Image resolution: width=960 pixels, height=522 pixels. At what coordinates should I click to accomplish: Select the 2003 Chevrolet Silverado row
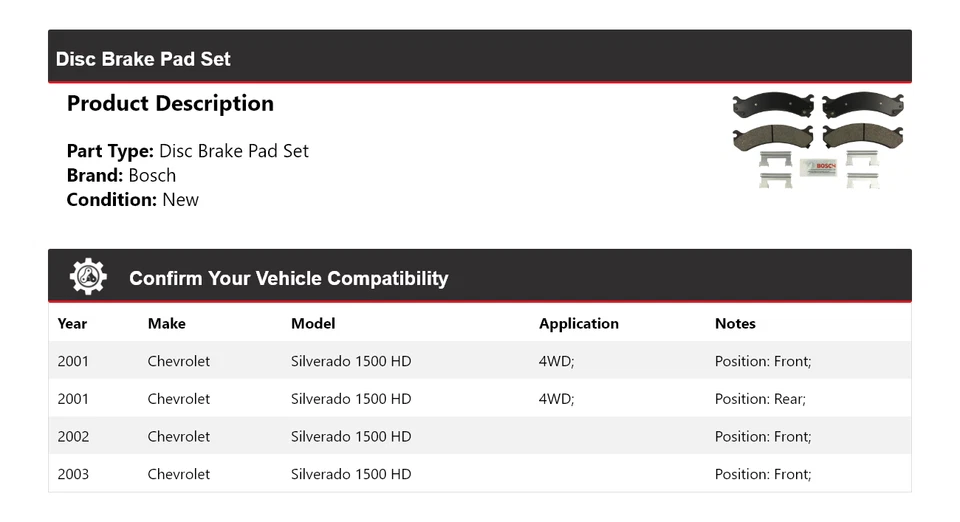click(x=480, y=474)
